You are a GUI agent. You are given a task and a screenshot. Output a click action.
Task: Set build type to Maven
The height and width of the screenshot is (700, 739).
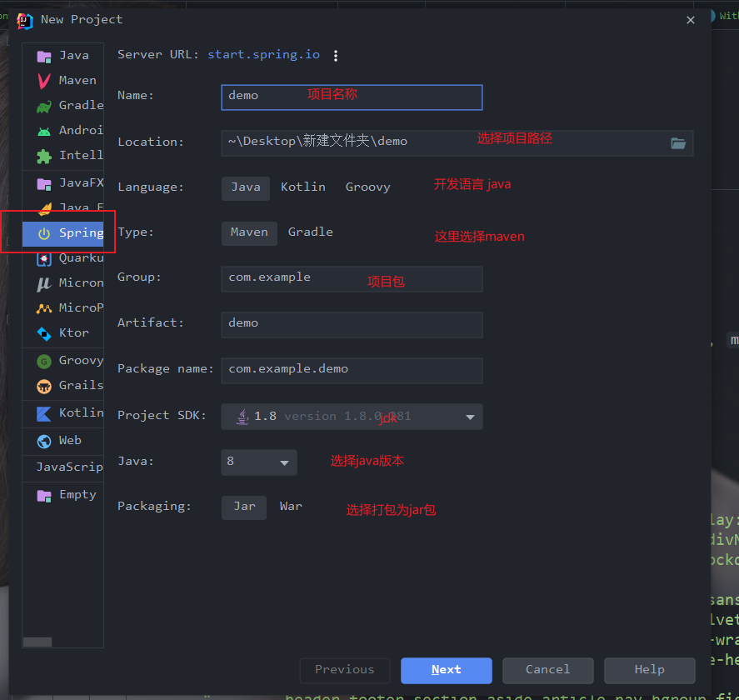pos(249,232)
